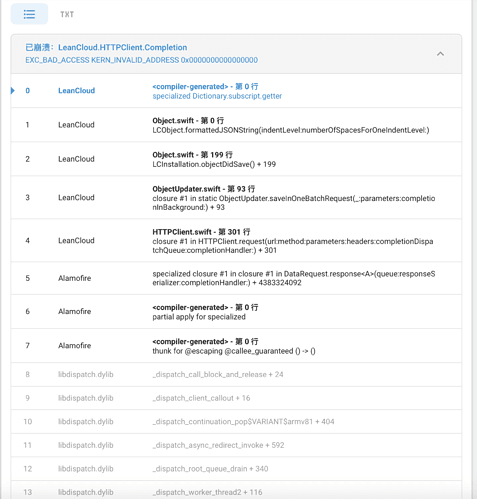This screenshot has height=499, width=477.
Task: Click the Alamofire label in frame 7
Action: 75,346
